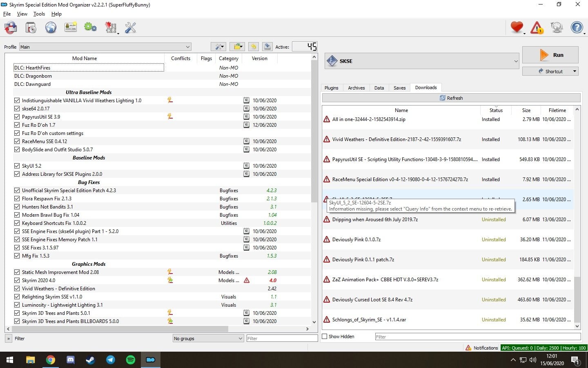Open Google Chrome from the taskbar
The height and width of the screenshot is (368, 588).
(51, 360)
